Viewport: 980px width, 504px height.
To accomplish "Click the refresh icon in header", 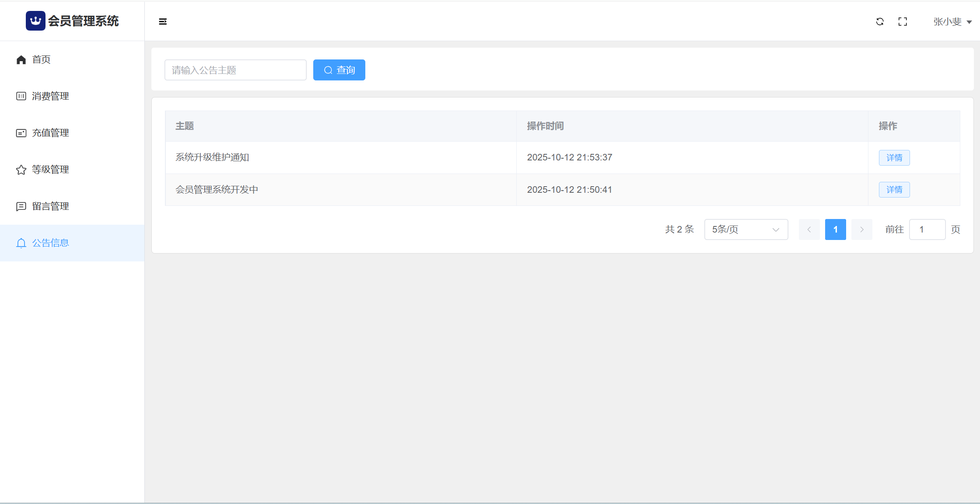I will [880, 21].
